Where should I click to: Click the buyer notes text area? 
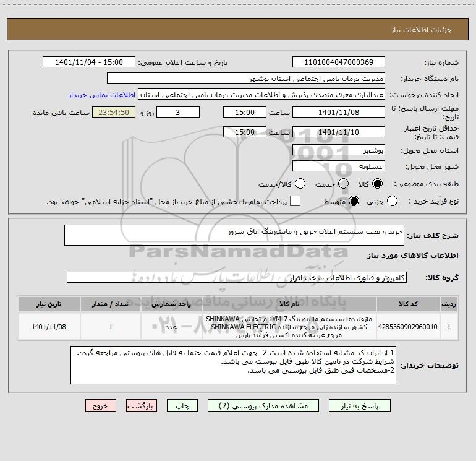(x=233, y=365)
